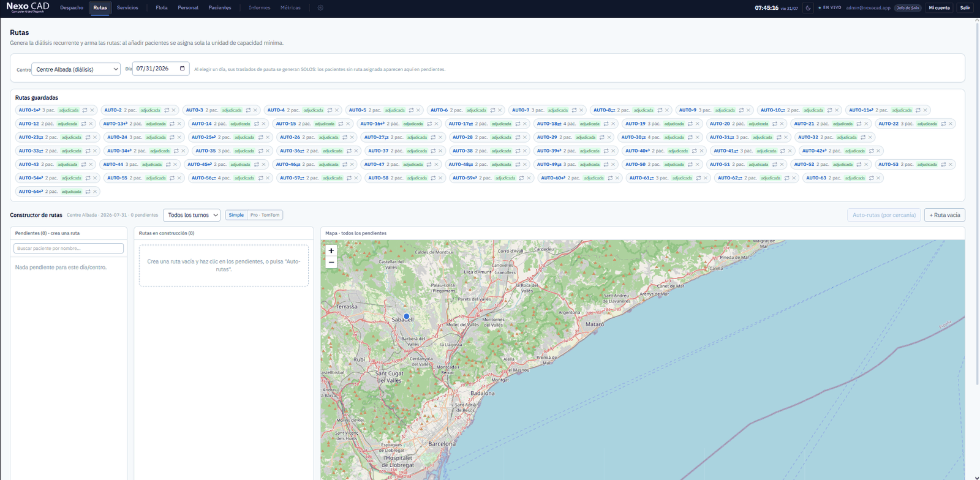This screenshot has width=980, height=480.
Task: Add a new route with + Ruta vacía
Action: pyautogui.click(x=944, y=215)
